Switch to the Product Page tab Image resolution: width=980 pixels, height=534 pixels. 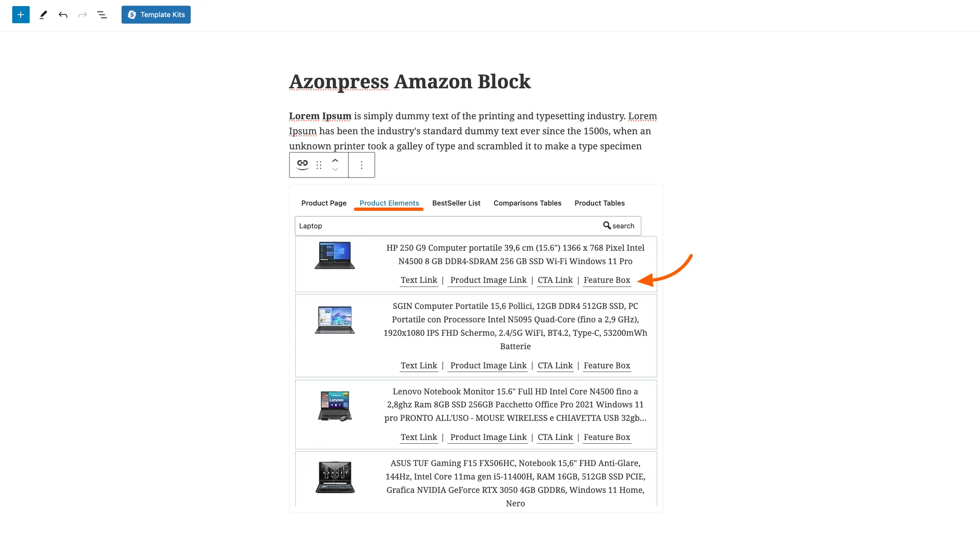[324, 203]
